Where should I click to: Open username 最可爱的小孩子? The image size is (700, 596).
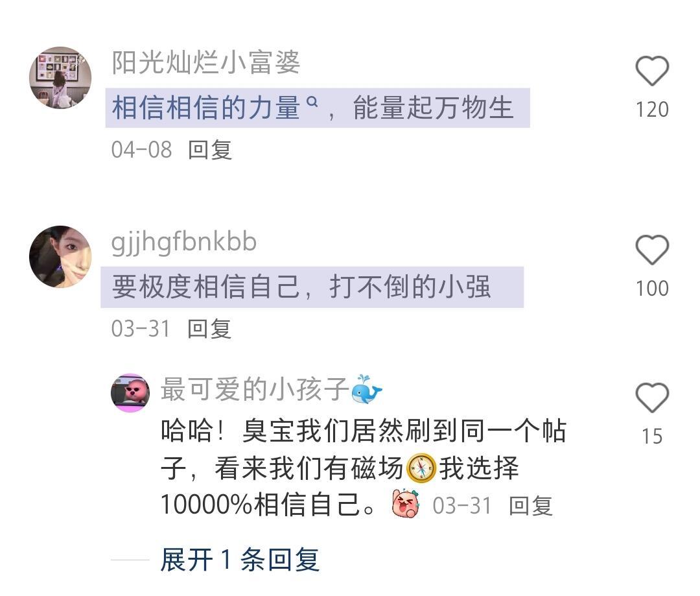click(x=255, y=389)
